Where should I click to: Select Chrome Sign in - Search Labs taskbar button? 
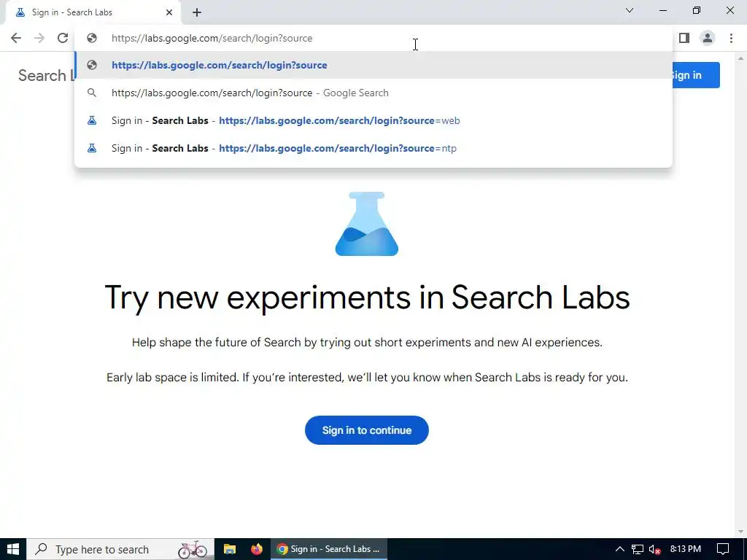coord(329,549)
